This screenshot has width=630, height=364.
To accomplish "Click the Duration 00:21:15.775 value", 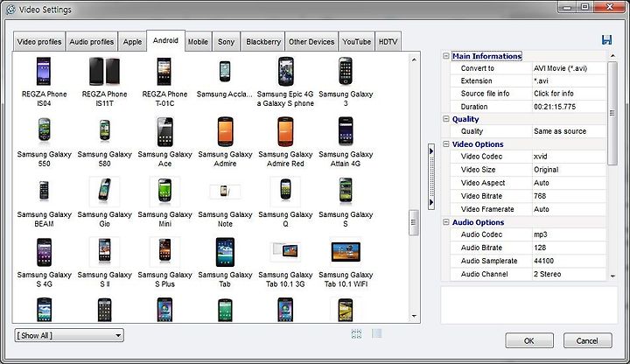I will pyautogui.click(x=569, y=107).
